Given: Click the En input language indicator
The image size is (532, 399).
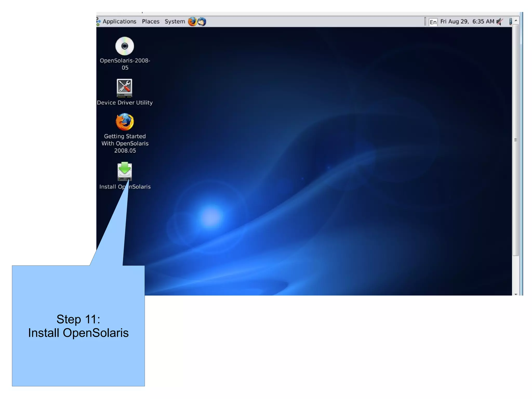Looking at the screenshot, I should tap(433, 22).
